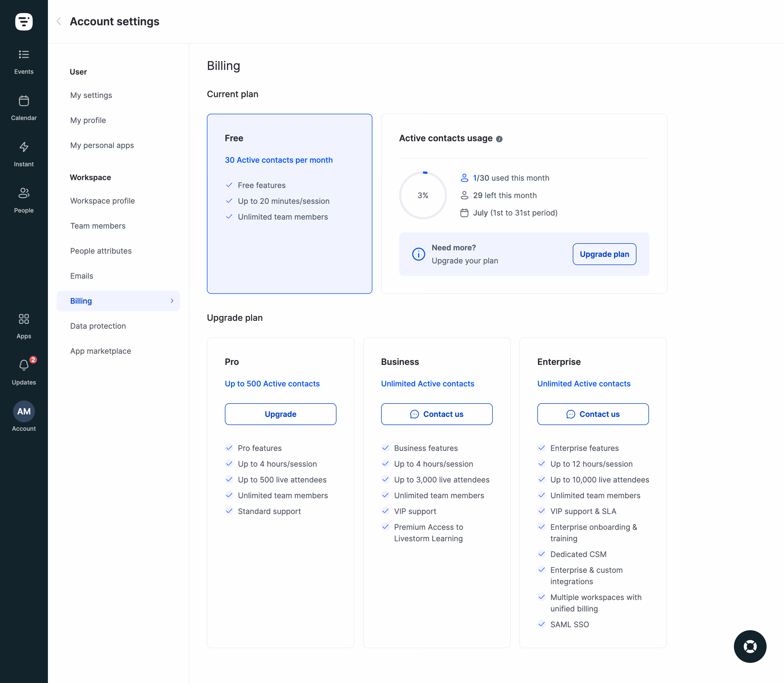Click 'Up to 10,000 live attendees' text
The height and width of the screenshot is (683, 784).
click(x=599, y=480)
